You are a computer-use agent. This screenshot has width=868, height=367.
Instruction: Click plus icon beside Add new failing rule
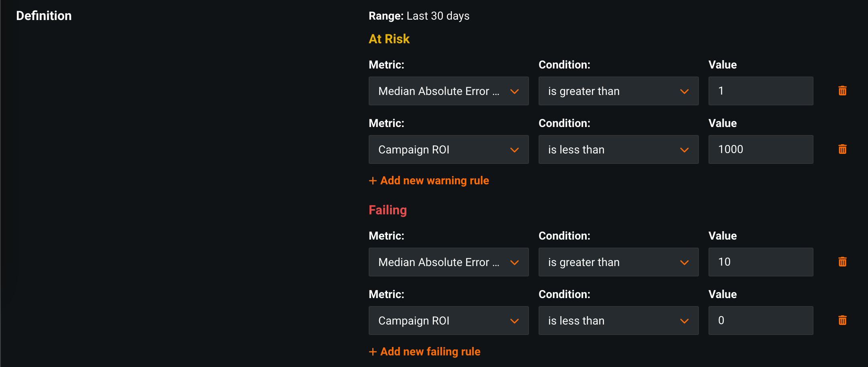373,352
